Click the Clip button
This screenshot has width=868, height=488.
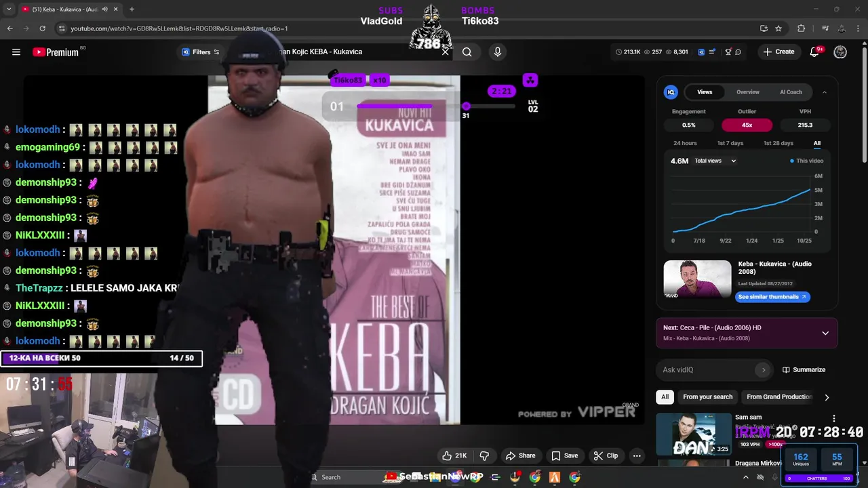coord(606,455)
